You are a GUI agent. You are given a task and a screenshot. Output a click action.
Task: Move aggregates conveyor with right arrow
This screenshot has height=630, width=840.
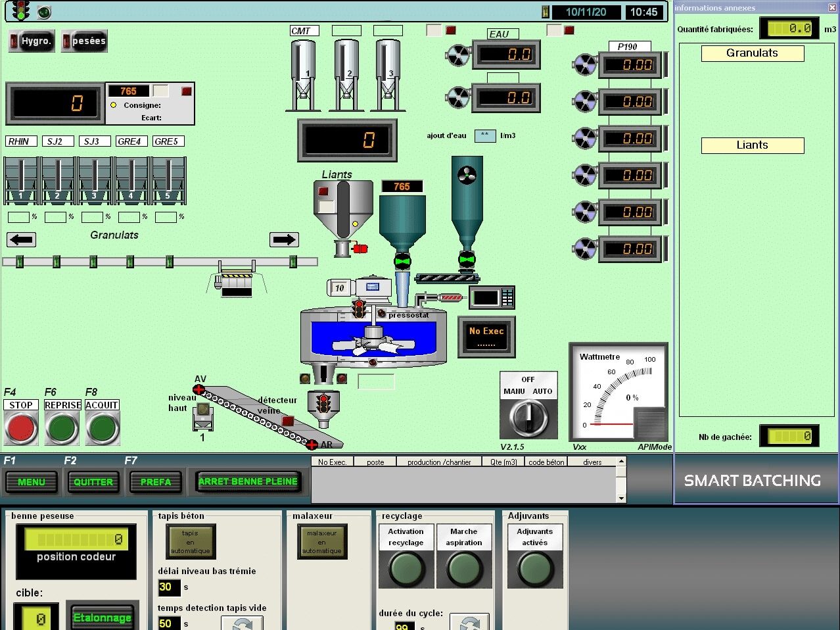(x=284, y=240)
